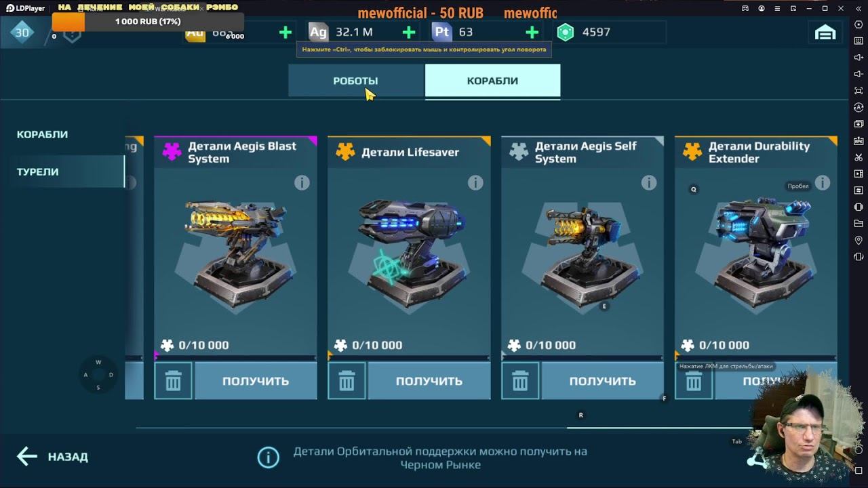Click trash icon under Lifesaver card
868x488 pixels.
(x=347, y=381)
